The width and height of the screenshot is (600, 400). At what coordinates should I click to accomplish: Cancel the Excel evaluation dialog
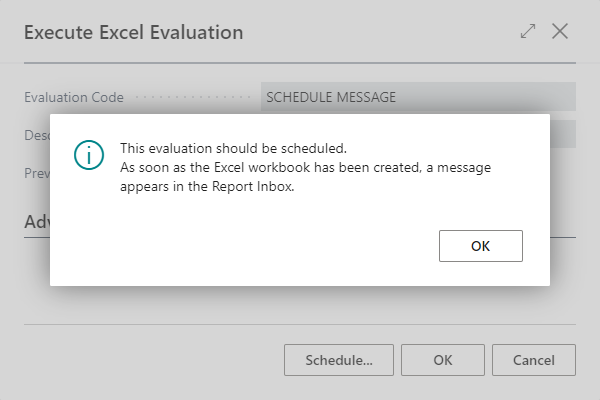[x=533, y=360]
